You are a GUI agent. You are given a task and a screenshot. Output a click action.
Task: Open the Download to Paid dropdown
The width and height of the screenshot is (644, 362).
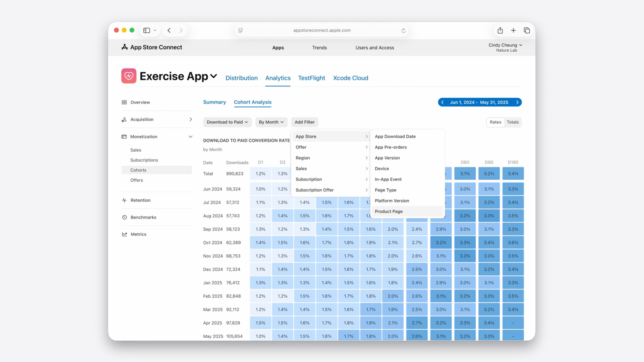pyautogui.click(x=227, y=122)
